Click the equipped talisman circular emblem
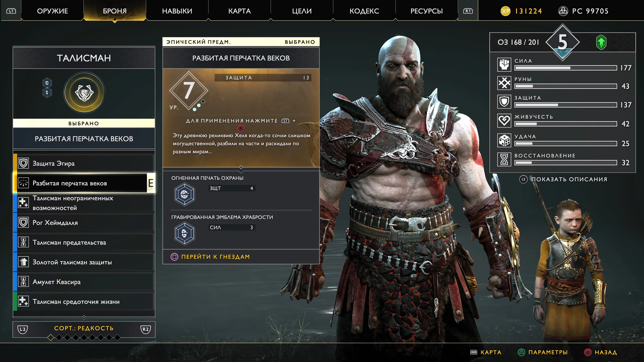The height and width of the screenshot is (362, 644). tap(84, 93)
